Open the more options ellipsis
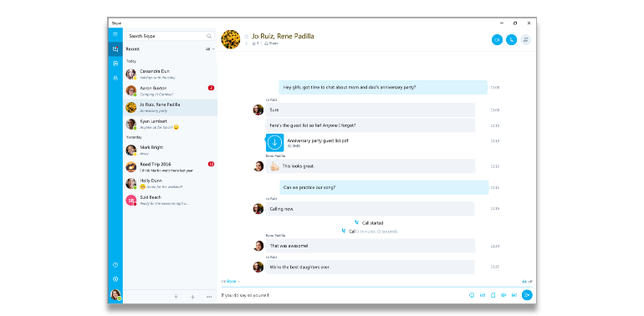644x316 pixels. pyautogui.click(x=209, y=297)
